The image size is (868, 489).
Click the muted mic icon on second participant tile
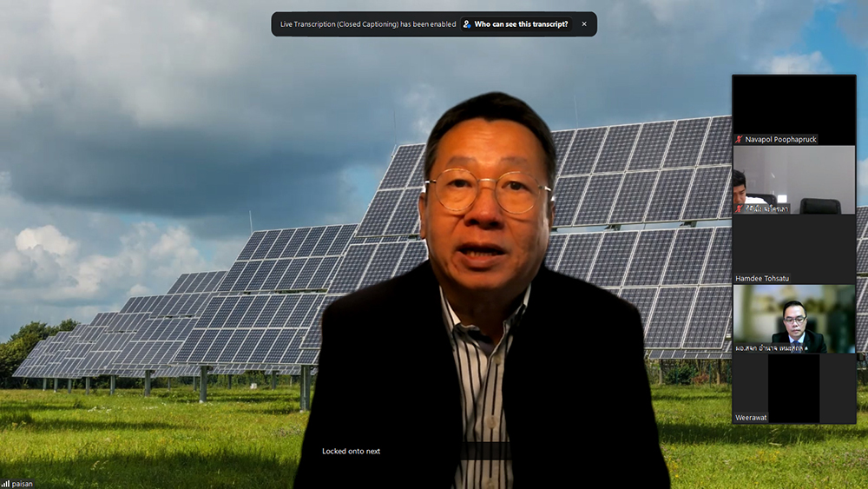coord(739,209)
